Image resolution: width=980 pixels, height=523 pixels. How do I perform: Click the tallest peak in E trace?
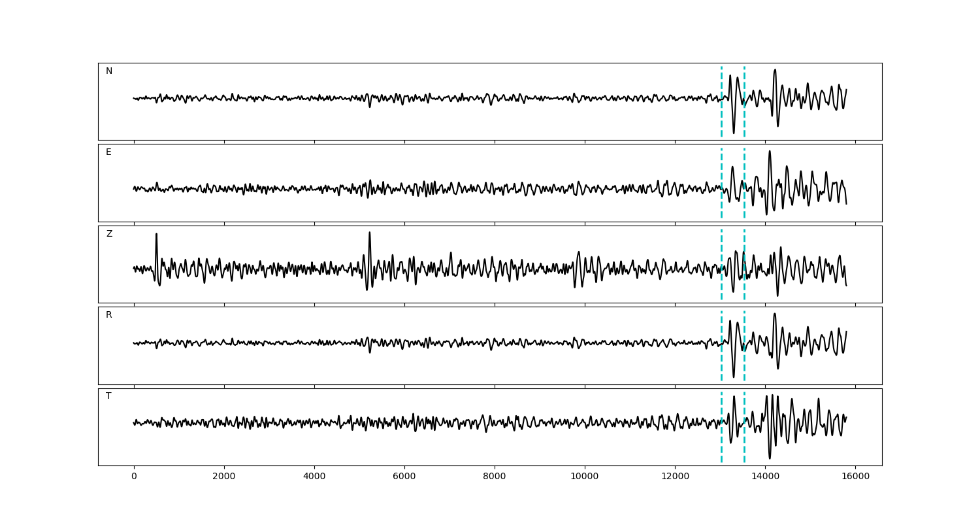[x=770, y=152]
